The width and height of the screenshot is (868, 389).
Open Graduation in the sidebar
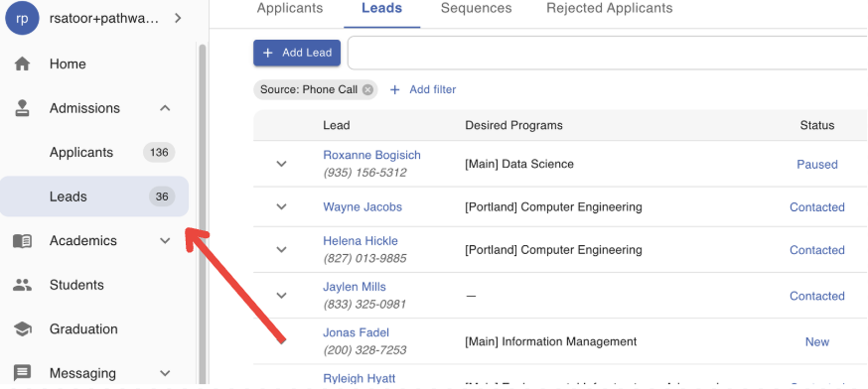click(94, 329)
